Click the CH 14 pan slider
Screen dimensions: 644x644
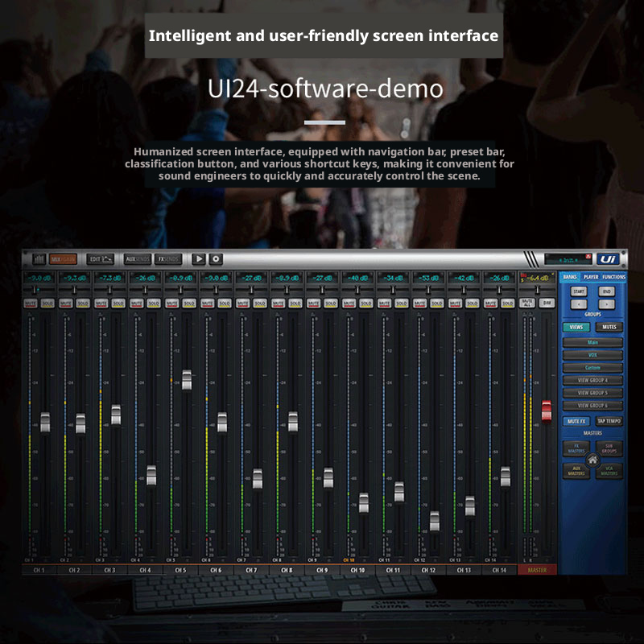pyautogui.click(x=499, y=290)
